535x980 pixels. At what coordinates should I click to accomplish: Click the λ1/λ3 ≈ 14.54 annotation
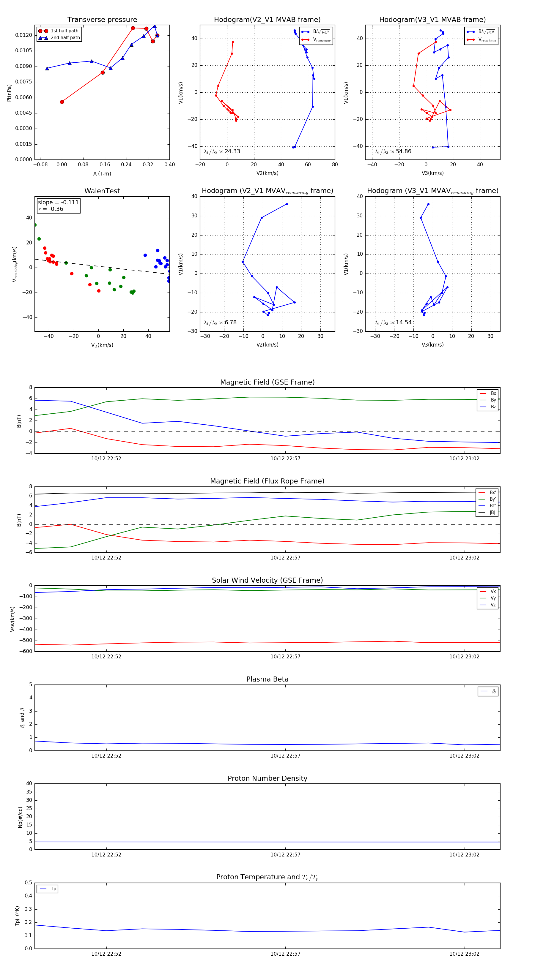click(x=393, y=323)
